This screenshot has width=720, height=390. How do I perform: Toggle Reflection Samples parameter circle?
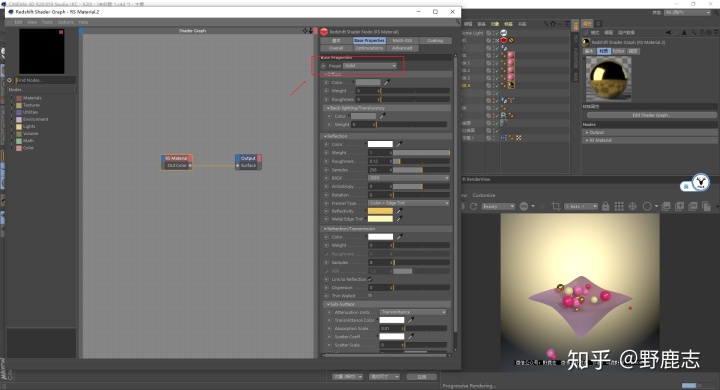326,170
